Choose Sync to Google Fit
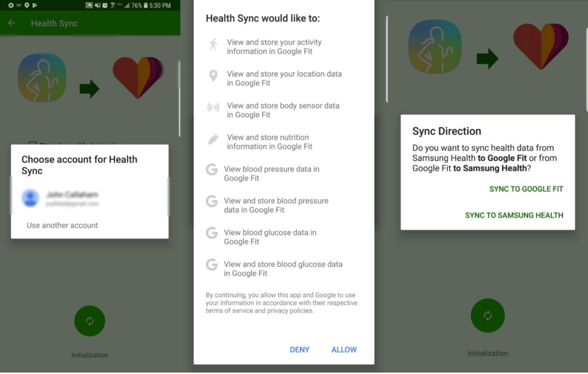This screenshot has height=374, width=588. pyautogui.click(x=526, y=189)
